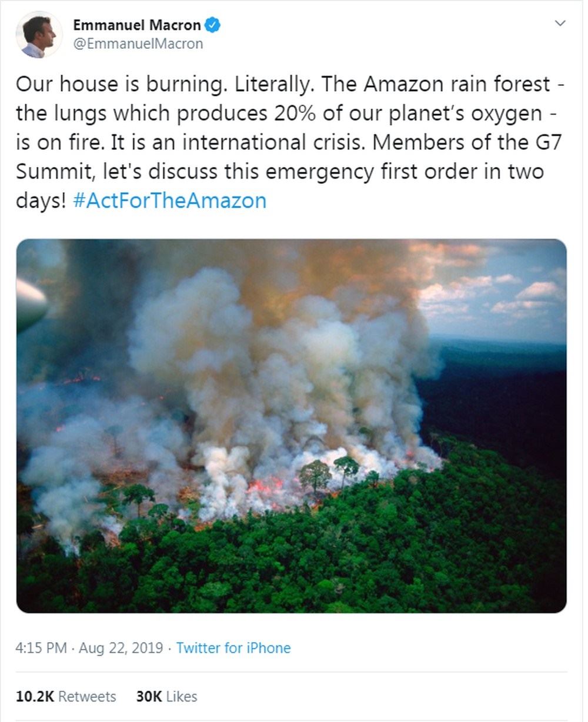
Task: Open the tweet options chevron menu
Action: point(560,24)
